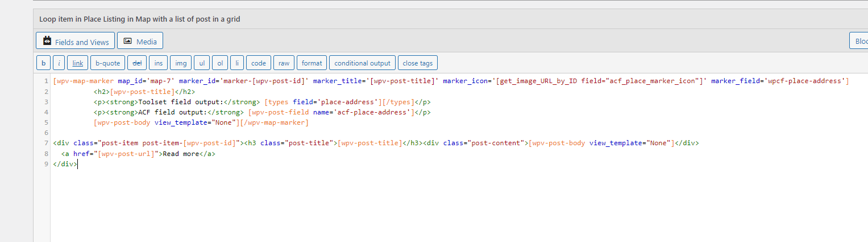Image resolution: width=868 pixels, height=242 pixels.
Task: Insert ordered list with ol button
Action: click(220, 63)
